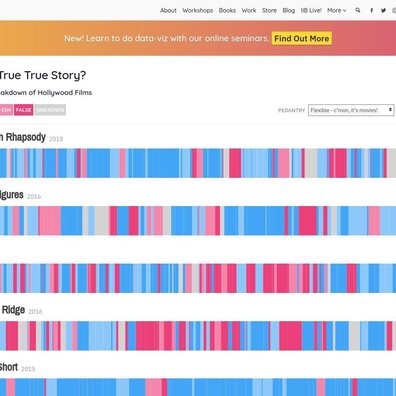The image size is (396, 396).
Task: Toggle the UNKNOWN legend filter
Action: (x=50, y=110)
